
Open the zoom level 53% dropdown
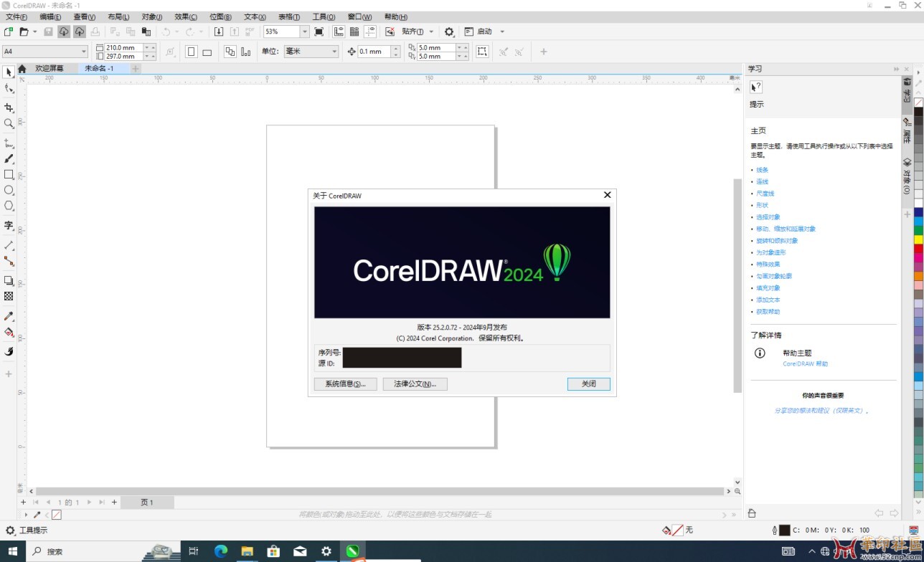pos(304,32)
